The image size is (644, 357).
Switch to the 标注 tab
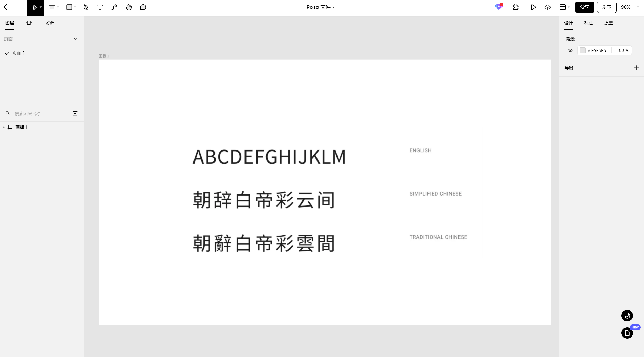[x=588, y=23]
